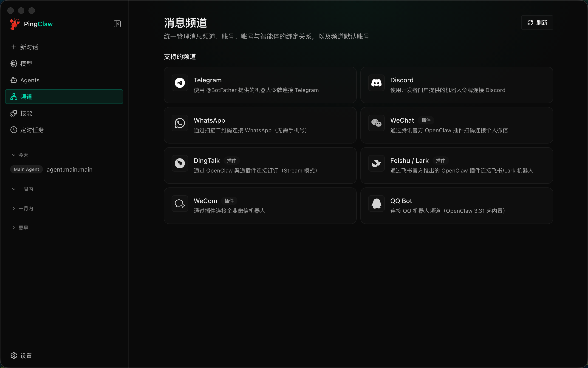Start a 新对话 from sidebar

pyautogui.click(x=64, y=47)
